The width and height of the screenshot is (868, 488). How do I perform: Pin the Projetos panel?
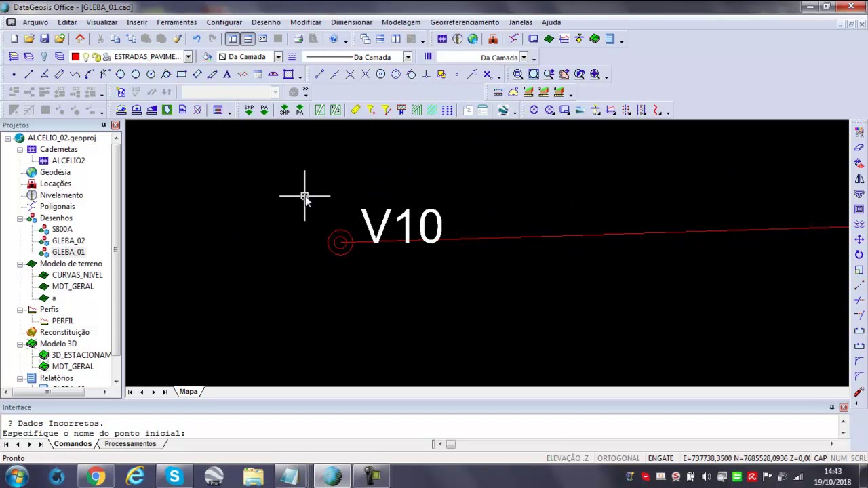pos(104,125)
